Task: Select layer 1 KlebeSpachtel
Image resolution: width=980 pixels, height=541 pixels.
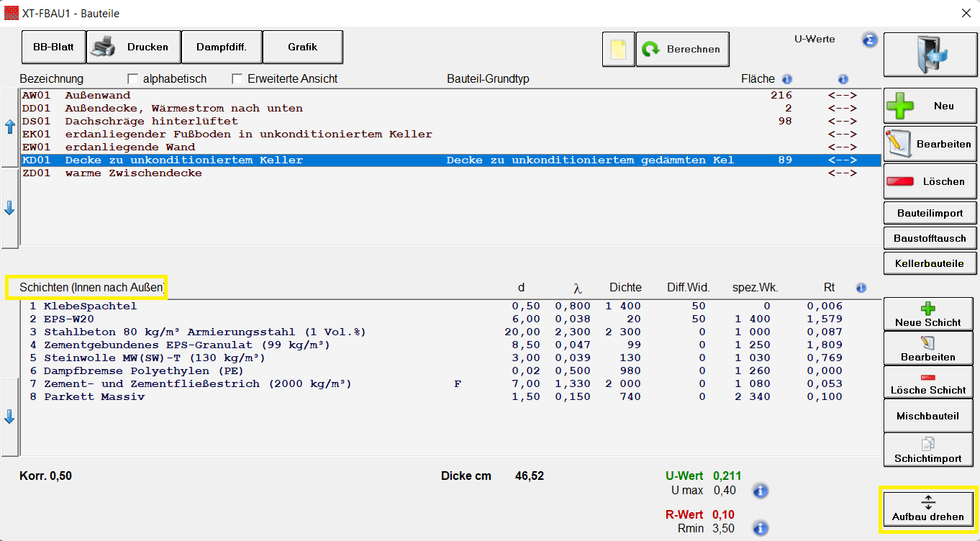Action: pos(451,306)
